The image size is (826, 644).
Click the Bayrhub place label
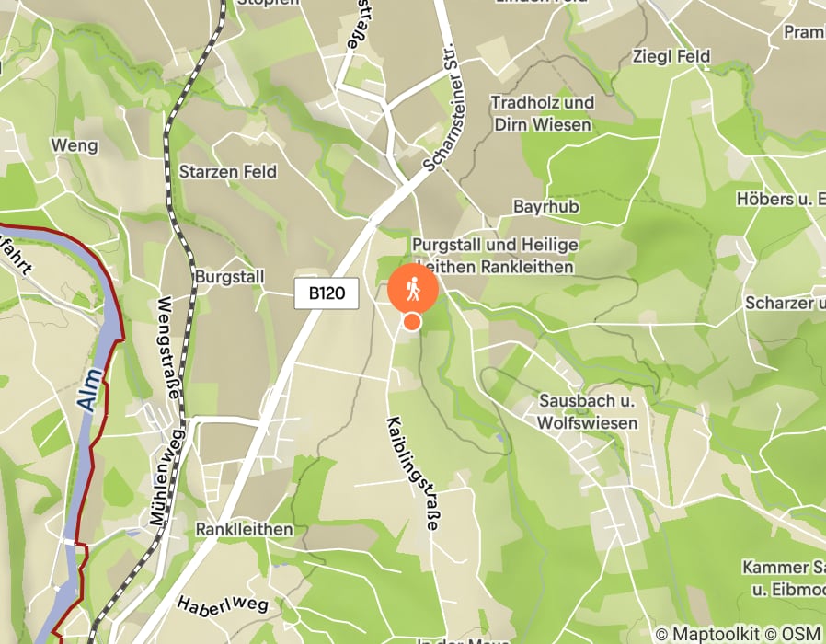pos(546,206)
